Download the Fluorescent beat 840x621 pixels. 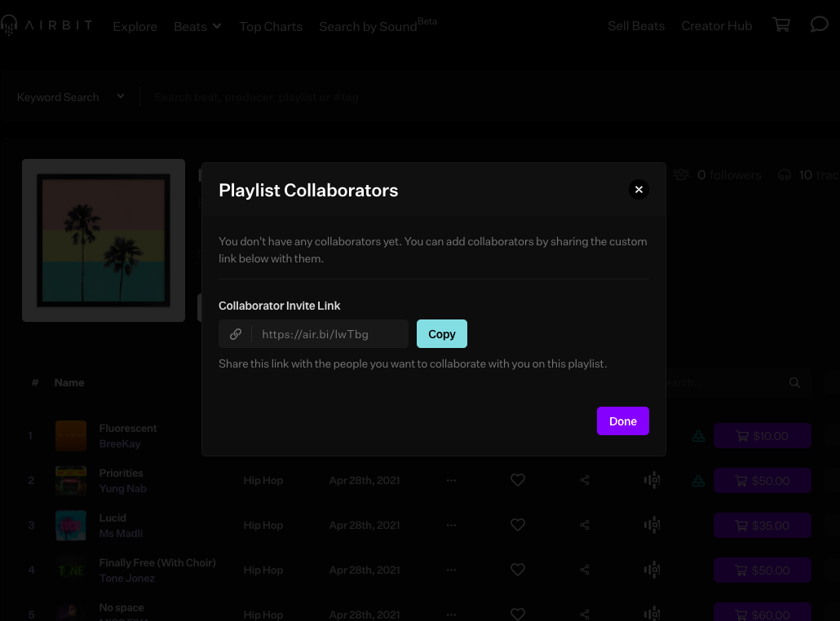pos(698,436)
